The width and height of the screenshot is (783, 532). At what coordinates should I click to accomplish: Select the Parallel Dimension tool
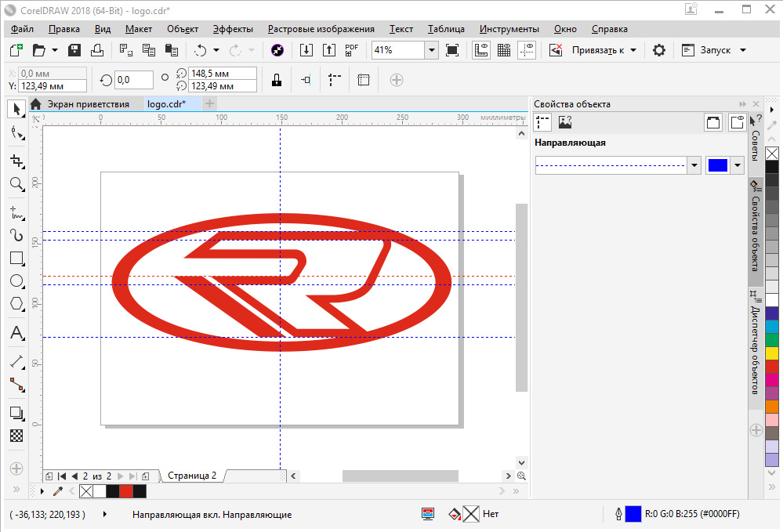coord(17,361)
